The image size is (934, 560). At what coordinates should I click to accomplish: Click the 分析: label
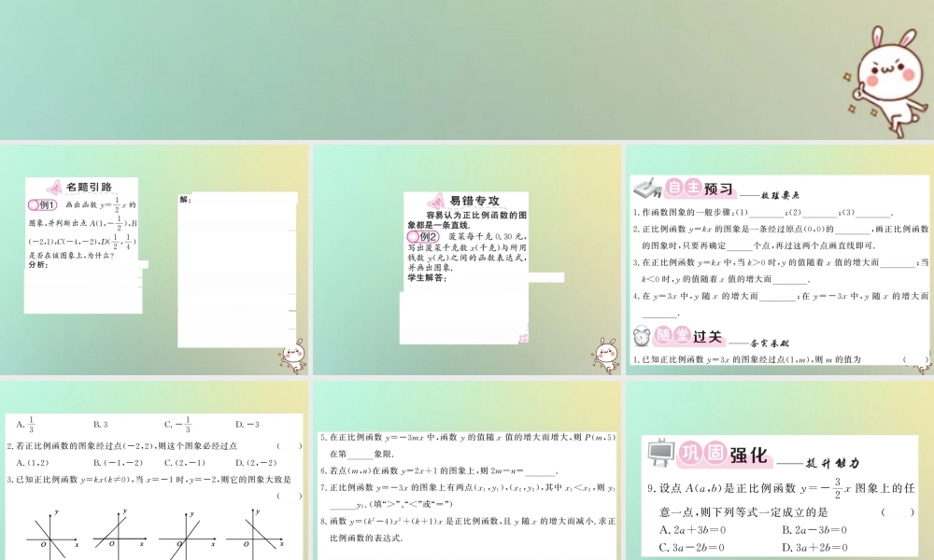click(x=37, y=264)
